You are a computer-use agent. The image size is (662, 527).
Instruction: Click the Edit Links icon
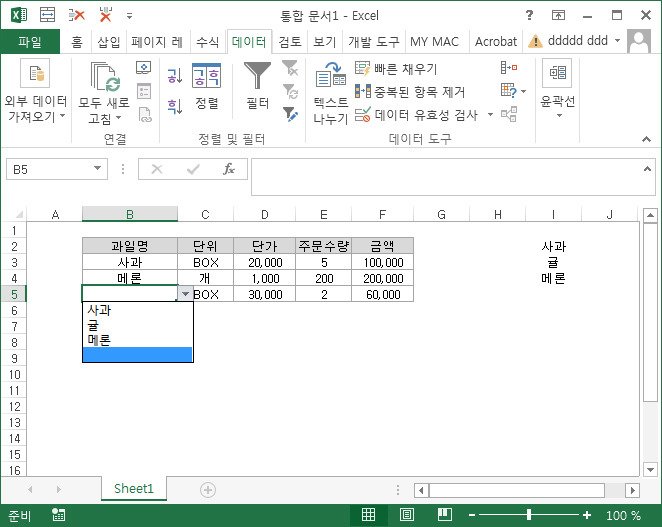[x=145, y=114]
